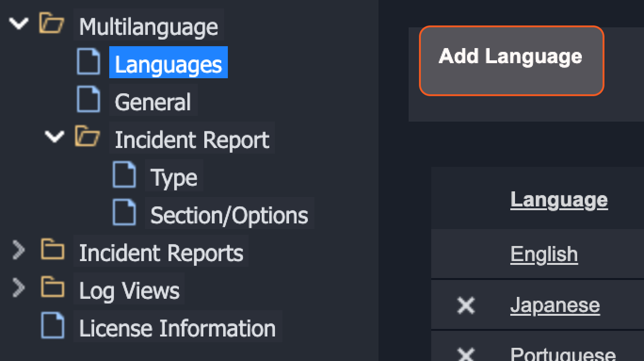Click the License Information page icon
Viewport: 644px width, 361px height.
[x=52, y=326]
